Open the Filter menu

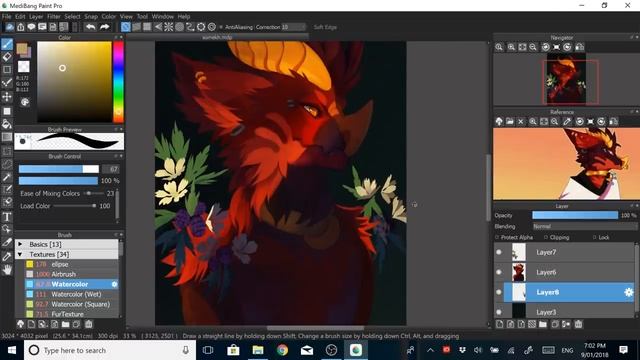tap(53, 16)
